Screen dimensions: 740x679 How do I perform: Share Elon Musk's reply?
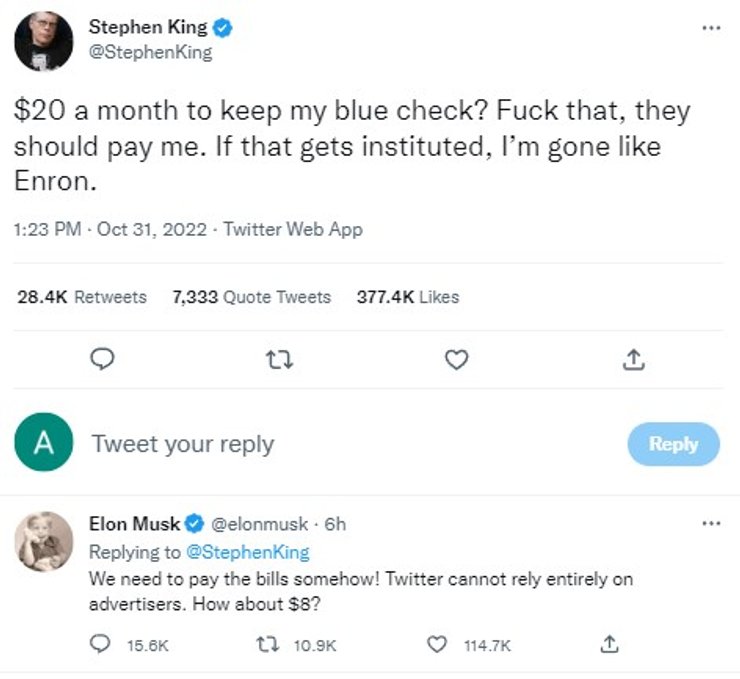coord(610,645)
